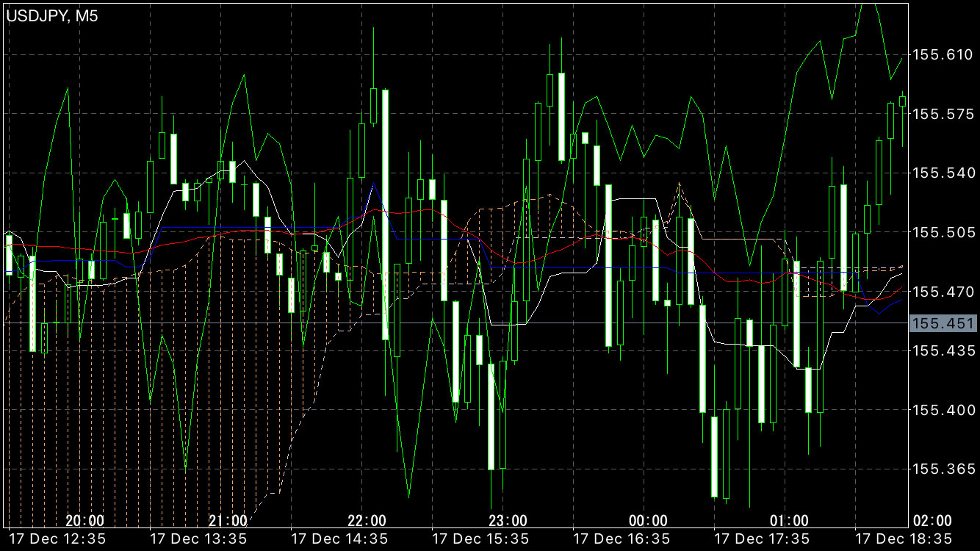Click the 155.365 price axis label
This screenshot has height=551, width=980.
point(943,469)
